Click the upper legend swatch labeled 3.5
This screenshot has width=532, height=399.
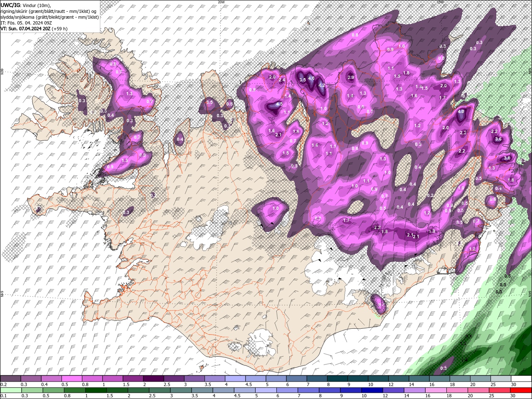point(215,379)
